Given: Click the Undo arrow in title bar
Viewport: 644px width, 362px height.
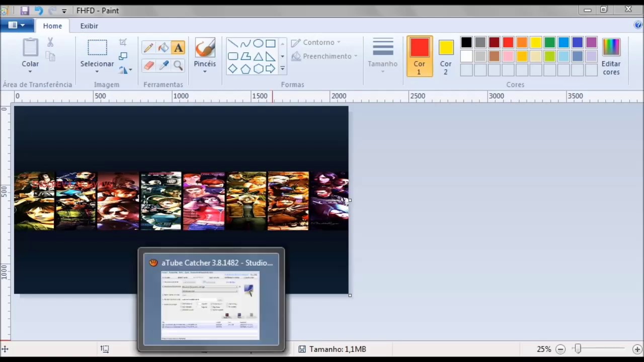Looking at the screenshot, I should click(39, 11).
